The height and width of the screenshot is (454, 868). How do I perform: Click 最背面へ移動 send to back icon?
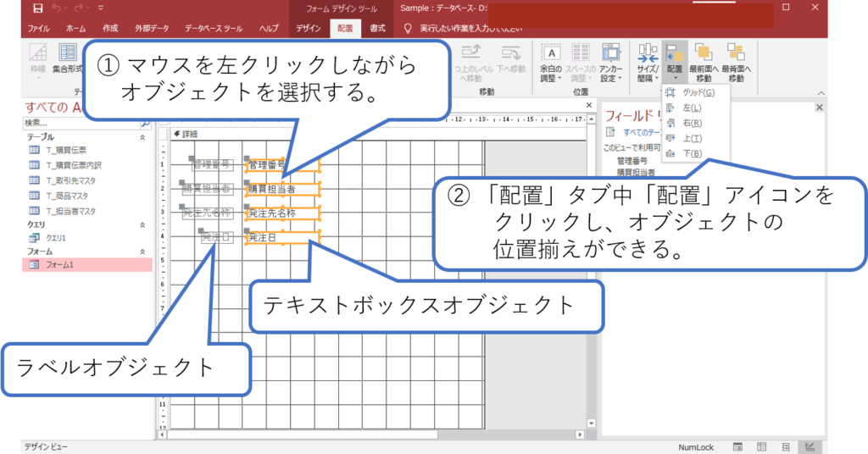click(x=737, y=64)
